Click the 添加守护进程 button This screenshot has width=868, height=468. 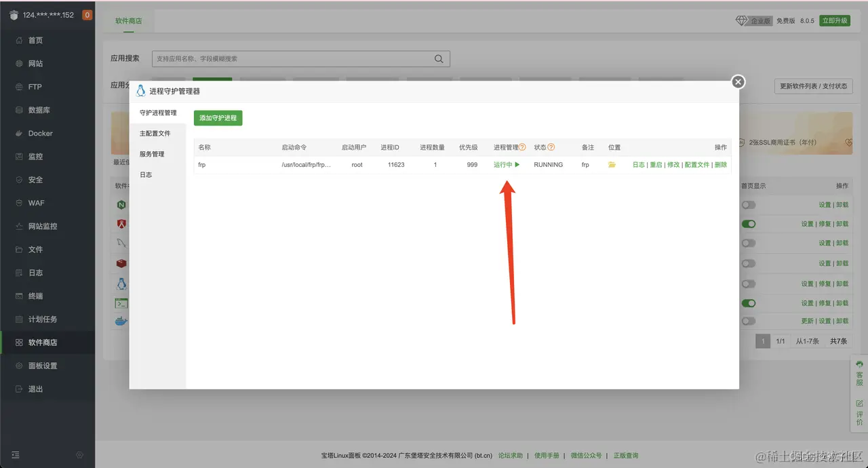pos(218,118)
